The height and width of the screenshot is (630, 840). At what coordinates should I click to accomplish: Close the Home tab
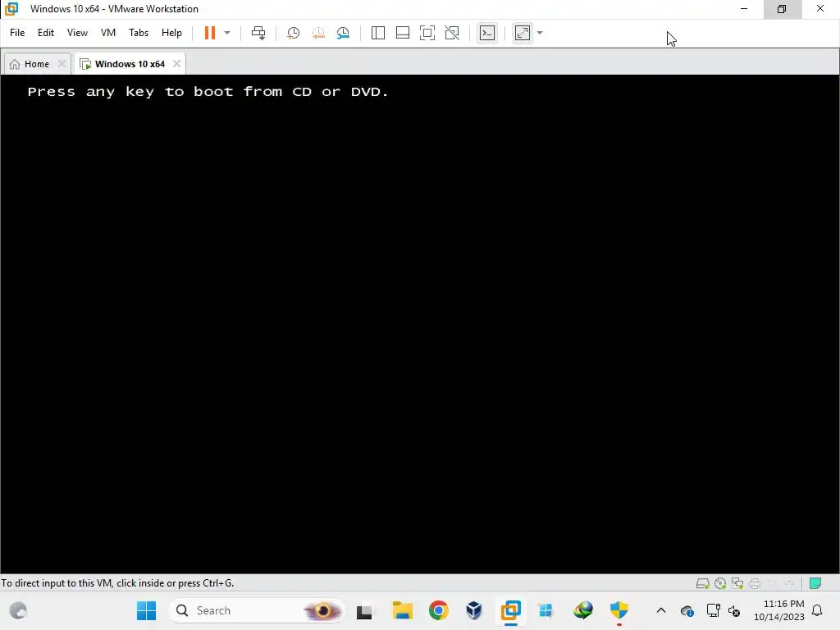coord(62,64)
